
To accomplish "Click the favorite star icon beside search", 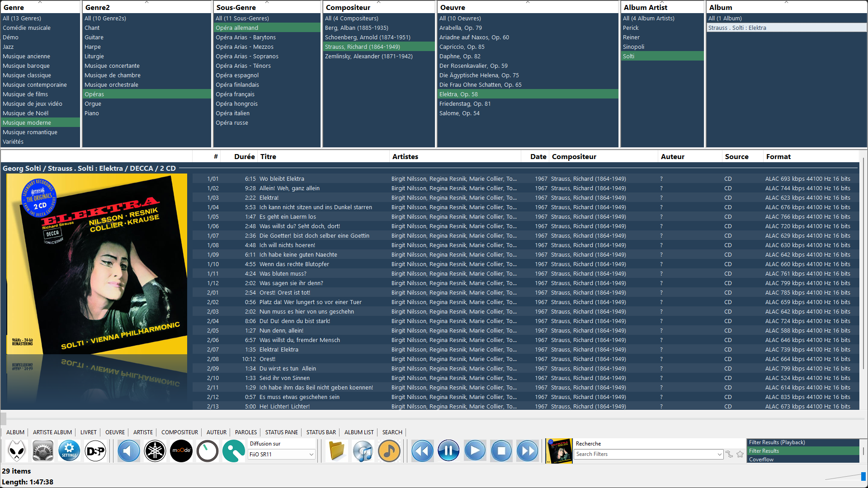I will click(x=740, y=454).
